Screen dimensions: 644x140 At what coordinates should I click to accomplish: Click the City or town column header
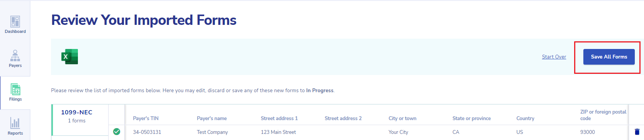click(x=402, y=118)
